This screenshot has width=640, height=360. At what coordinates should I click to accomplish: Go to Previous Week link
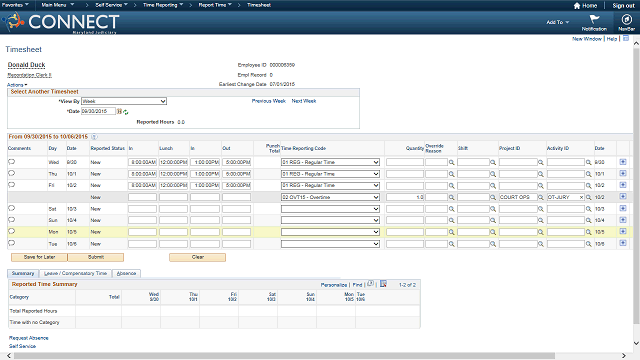269,101
